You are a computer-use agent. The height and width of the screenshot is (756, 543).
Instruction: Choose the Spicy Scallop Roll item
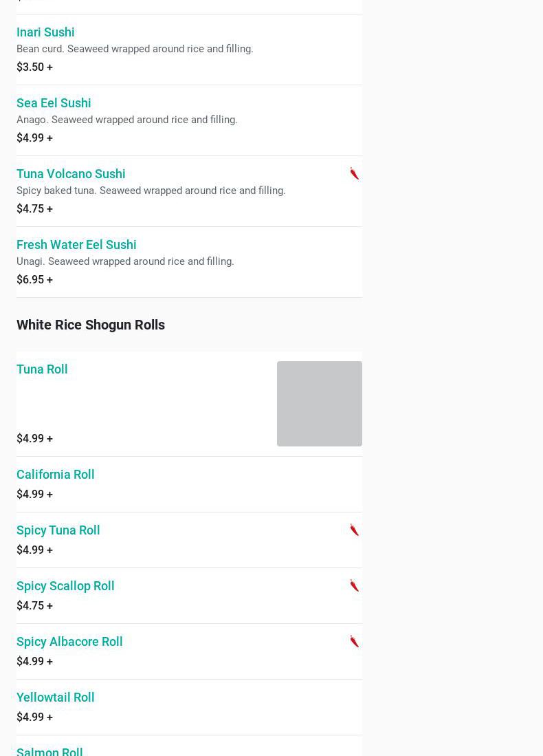coord(65,586)
